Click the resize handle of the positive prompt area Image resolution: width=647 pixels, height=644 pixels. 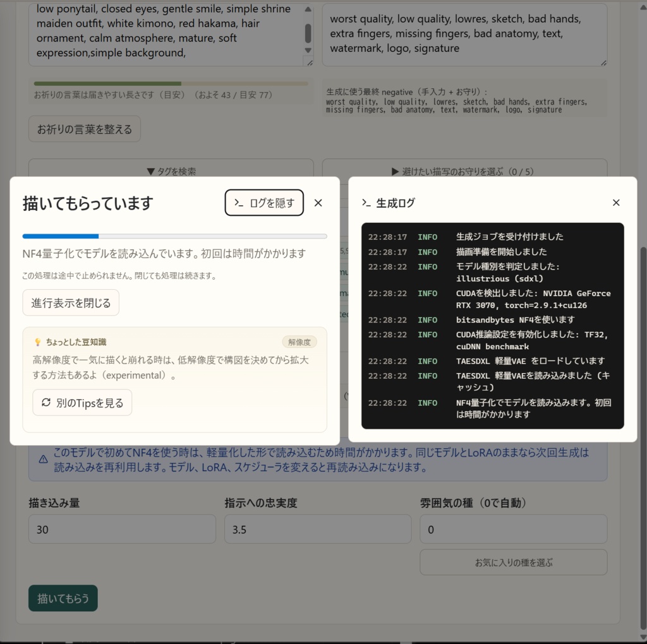(x=310, y=63)
